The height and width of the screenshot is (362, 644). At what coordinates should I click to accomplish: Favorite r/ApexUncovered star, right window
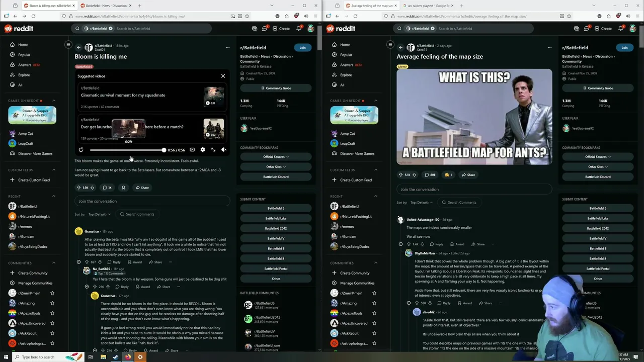click(374, 323)
